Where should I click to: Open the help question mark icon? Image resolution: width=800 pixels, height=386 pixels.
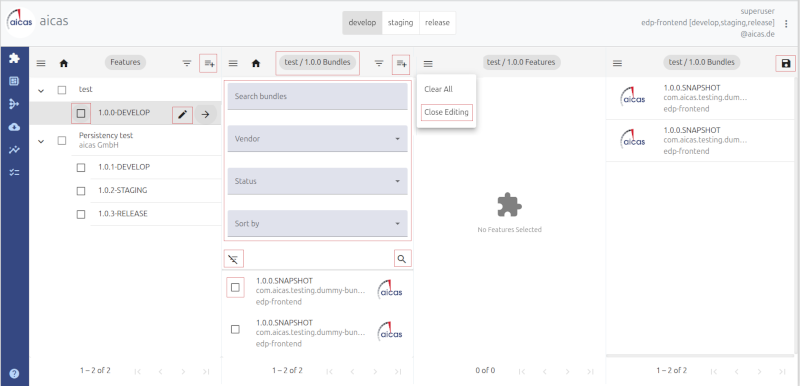coord(14,373)
